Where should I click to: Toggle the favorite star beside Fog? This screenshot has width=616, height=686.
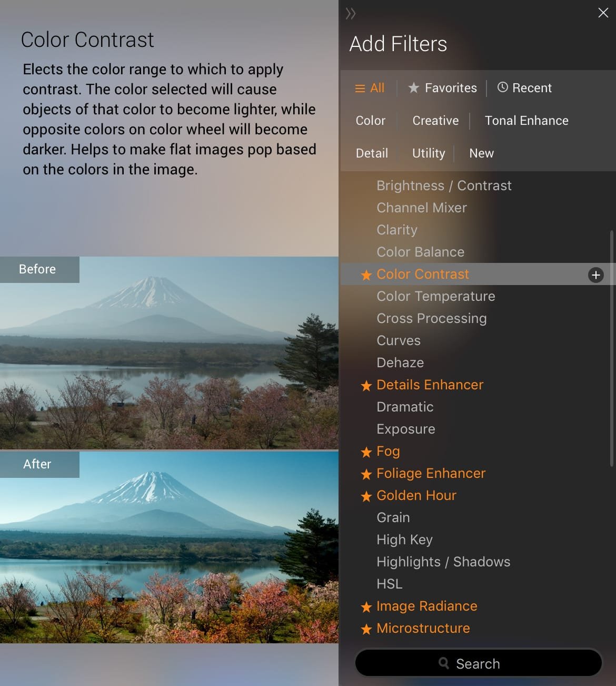click(366, 452)
